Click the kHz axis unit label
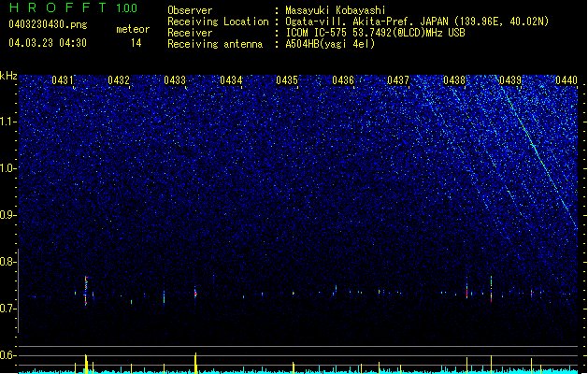The height and width of the screenshot is (374, 588). tap(8, 76)
